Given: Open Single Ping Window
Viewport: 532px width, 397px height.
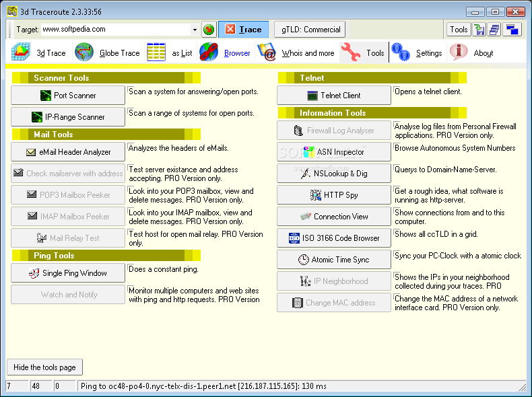Looking at the screenshot, I should (68, 273).
